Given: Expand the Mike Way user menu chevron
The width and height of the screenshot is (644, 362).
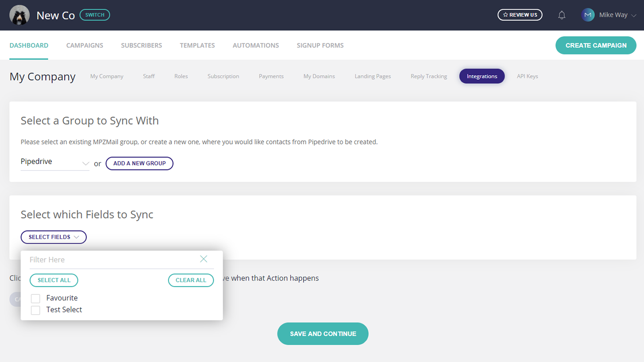Looking at the screenshot, I should pos(634,16).
